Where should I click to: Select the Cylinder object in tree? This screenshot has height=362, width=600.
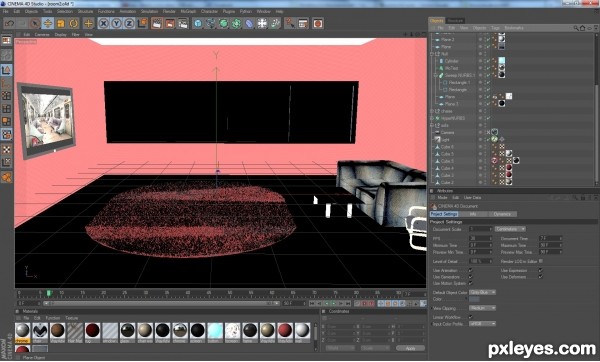click(452, 61)
